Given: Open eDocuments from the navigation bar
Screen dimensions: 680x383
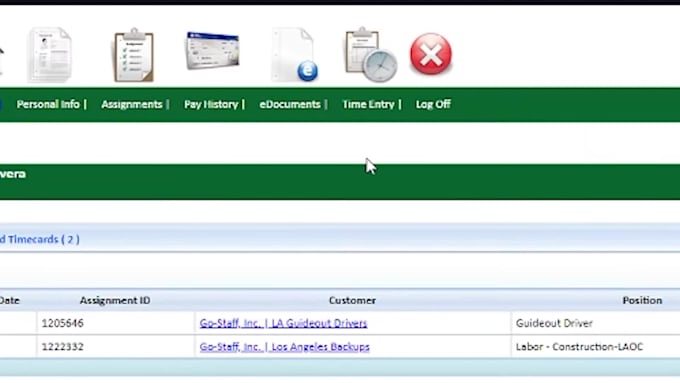Looking at the screenshot, I should pos(290,105).
